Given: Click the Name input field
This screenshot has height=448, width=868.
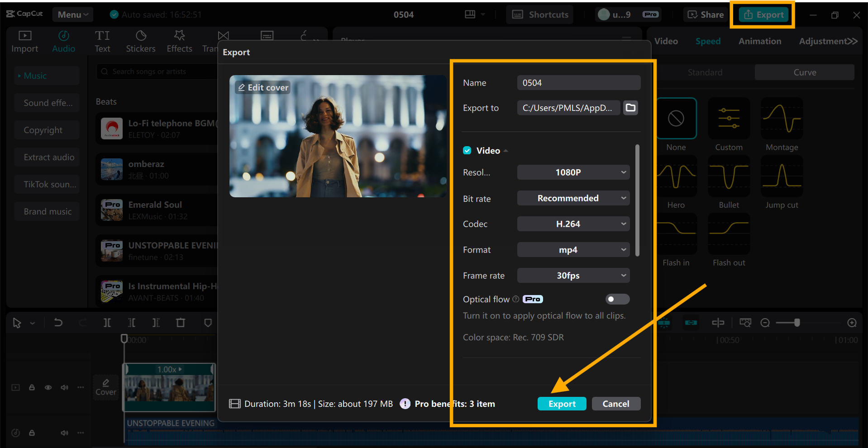Looking at the screenshot, I should point(578,83).
